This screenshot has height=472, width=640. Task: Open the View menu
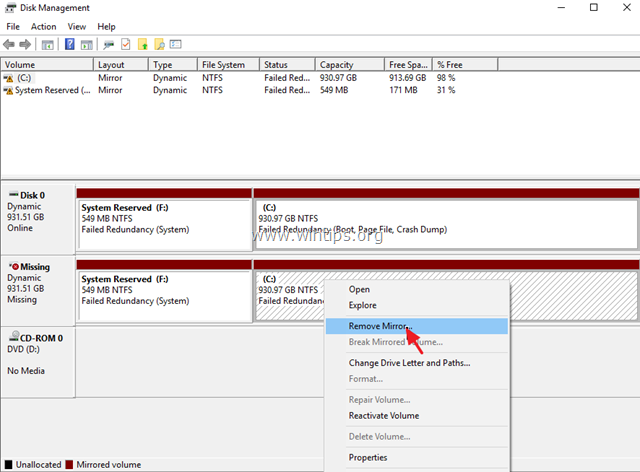(77, 26)
